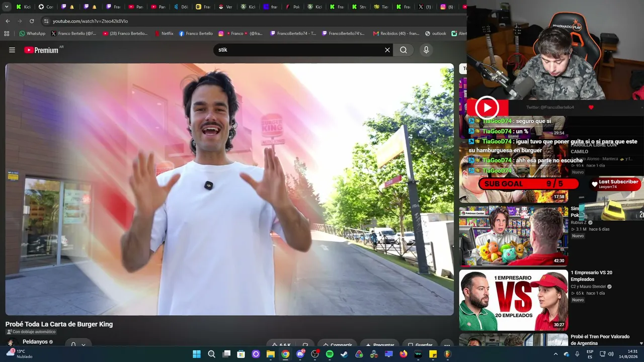644x362 pixels.
Task: Click the '1 Empresario VS 20 Empleados' video title
Action: point(591,276)
